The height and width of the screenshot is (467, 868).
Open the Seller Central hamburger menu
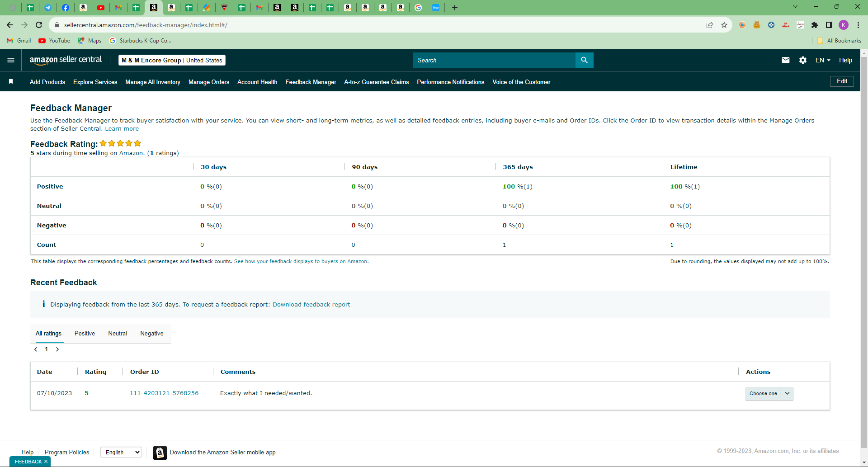tap(11, 60)
